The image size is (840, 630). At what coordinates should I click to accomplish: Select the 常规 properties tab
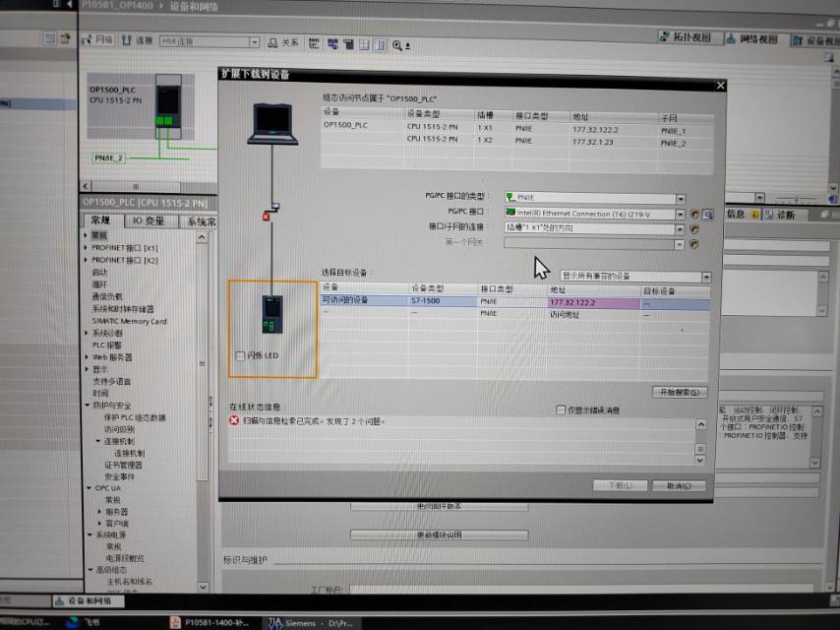100,220
